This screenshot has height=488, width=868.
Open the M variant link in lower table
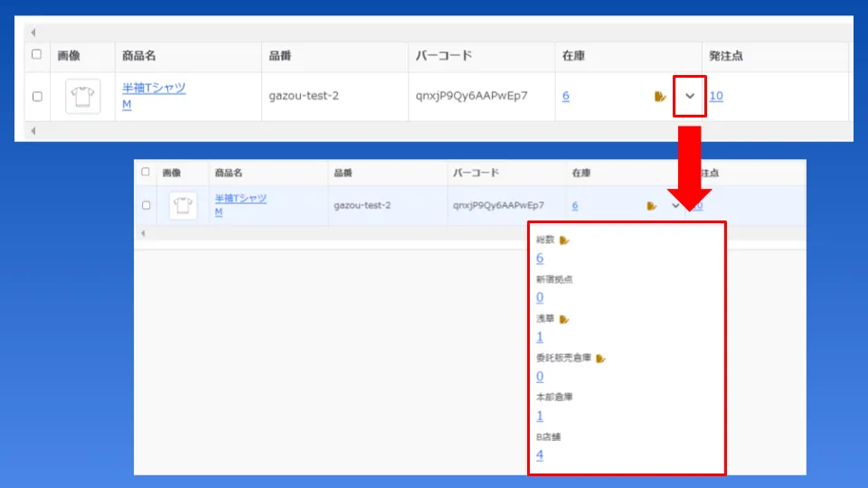point(219,211)
